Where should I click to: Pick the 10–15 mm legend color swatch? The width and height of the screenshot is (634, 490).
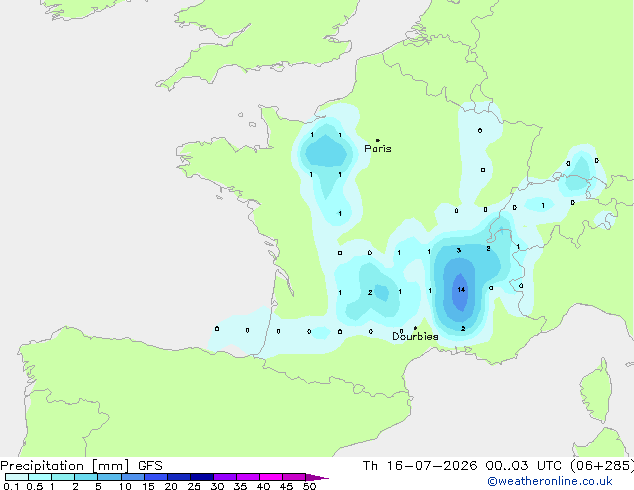tap(133, 477)
